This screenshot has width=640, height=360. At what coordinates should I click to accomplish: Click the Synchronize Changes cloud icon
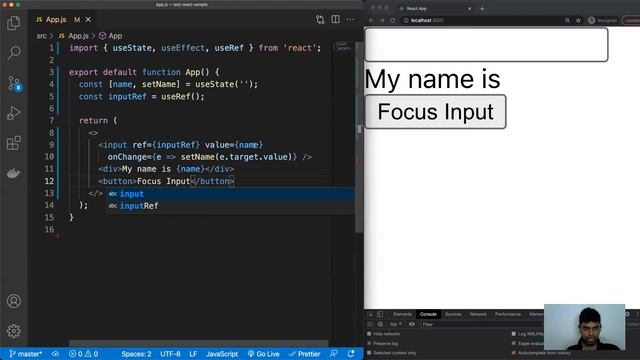[56, 354]
